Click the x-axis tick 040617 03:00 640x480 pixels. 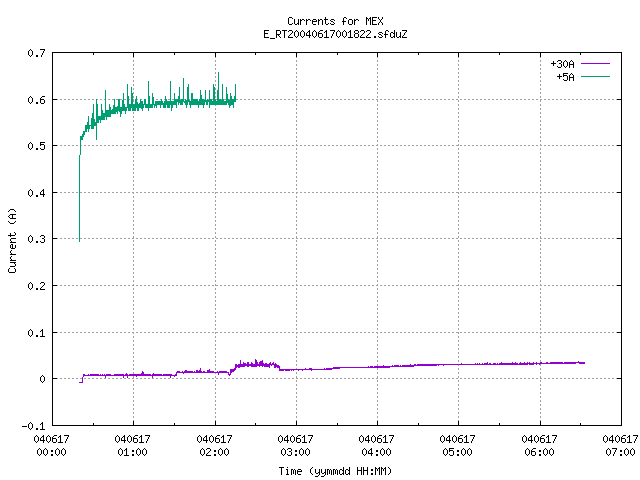[x=296, y=446]
